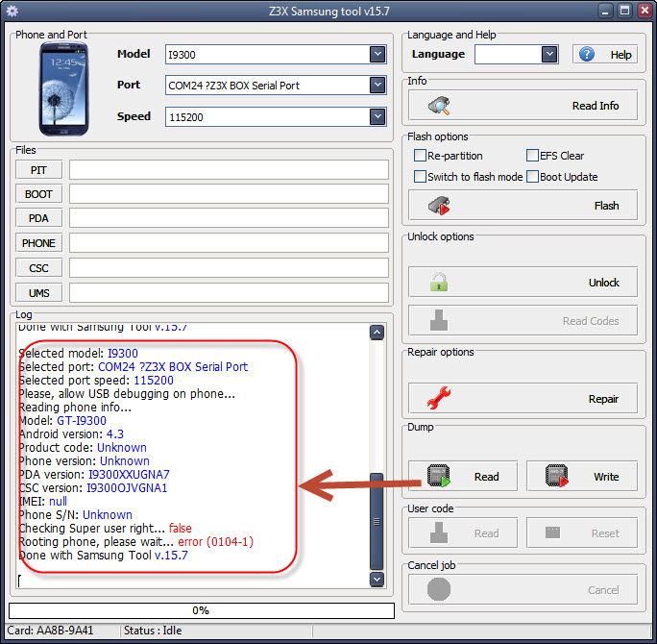Enable the EFS Clear checkbox

(532, 155)
